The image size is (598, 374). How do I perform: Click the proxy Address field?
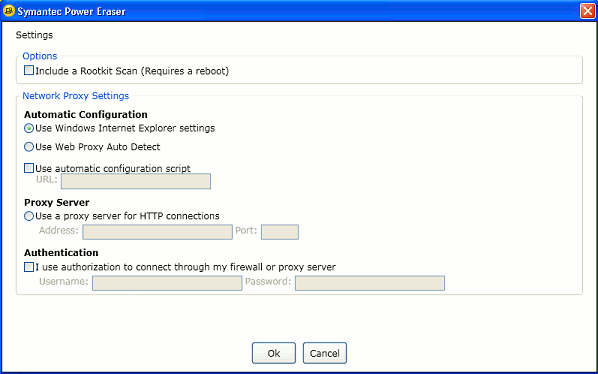point(158,232)
